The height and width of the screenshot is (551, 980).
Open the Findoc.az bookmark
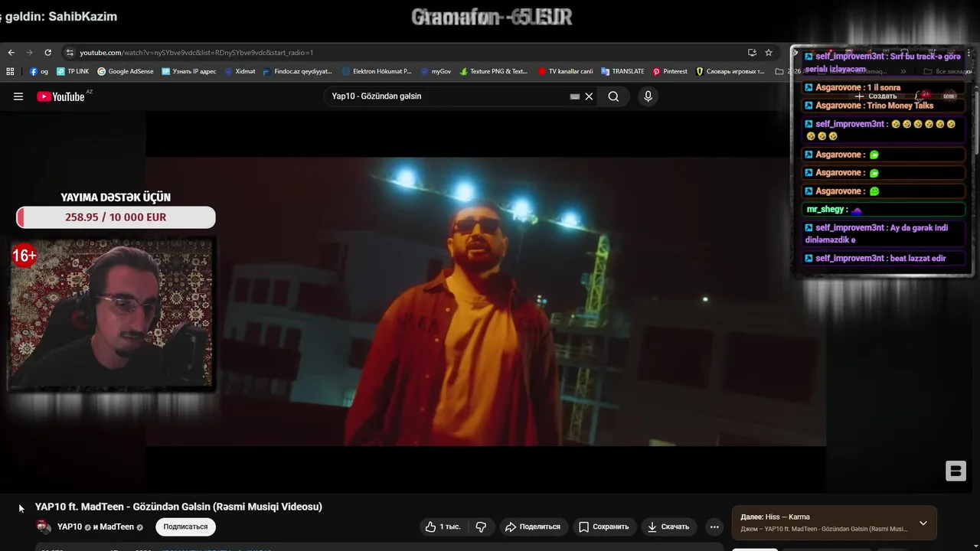298,71
